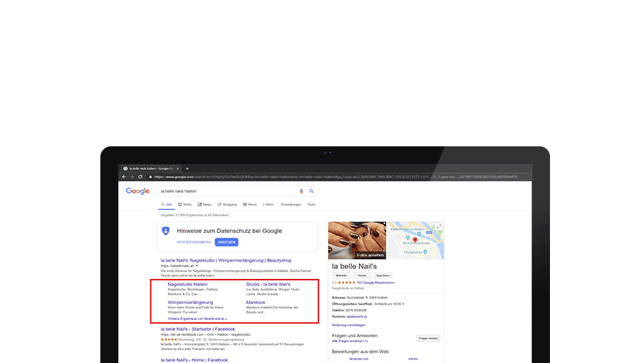The width and height of the screenshot is (644, 363).
Task: Open la belle Nail's Nagelstudio result title
Action: (x=226, y=260)
